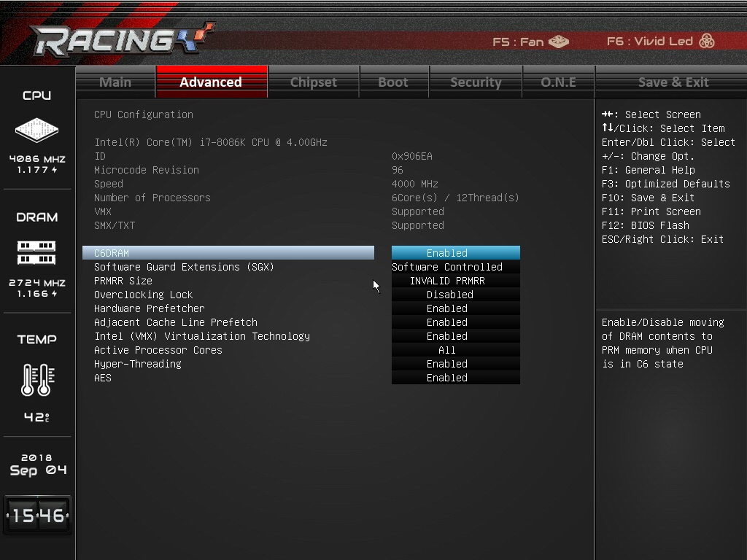
Task: Click the DRAM memory modules icon
Action: tap(36, 252)
